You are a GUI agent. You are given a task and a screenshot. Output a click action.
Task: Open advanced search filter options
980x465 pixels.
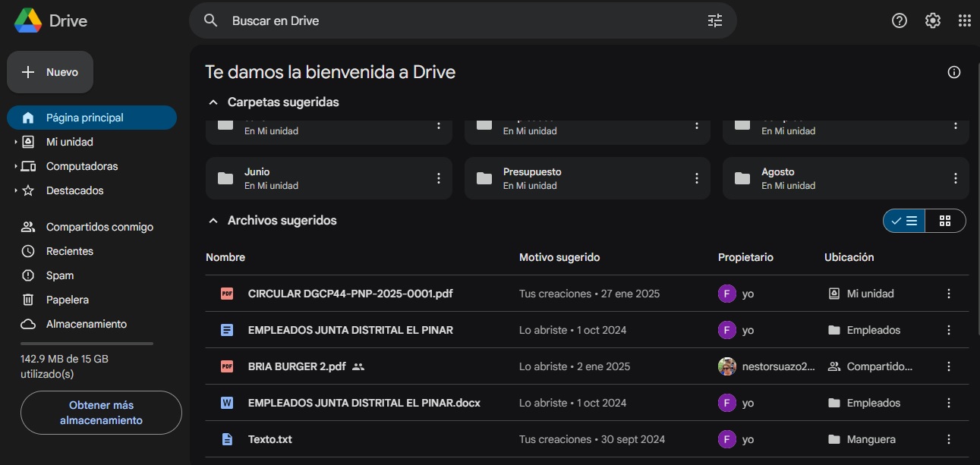[x=714, y=20]
